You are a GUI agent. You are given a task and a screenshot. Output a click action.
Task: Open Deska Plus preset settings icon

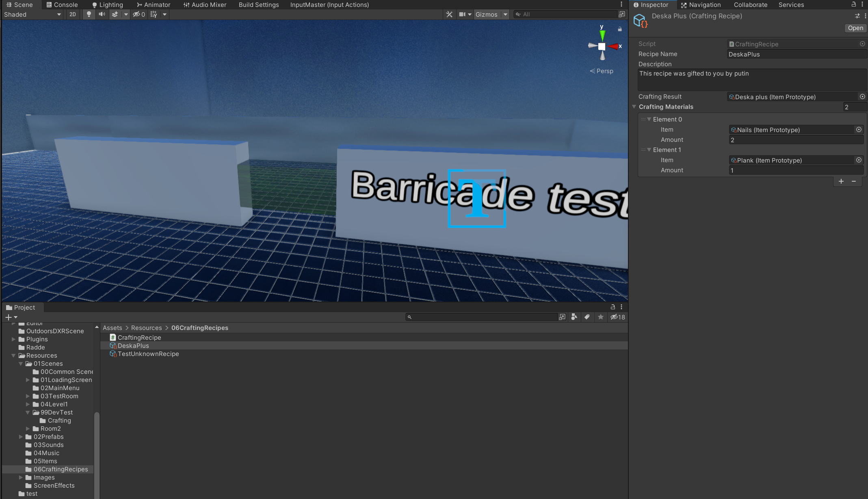coord(857,16)
